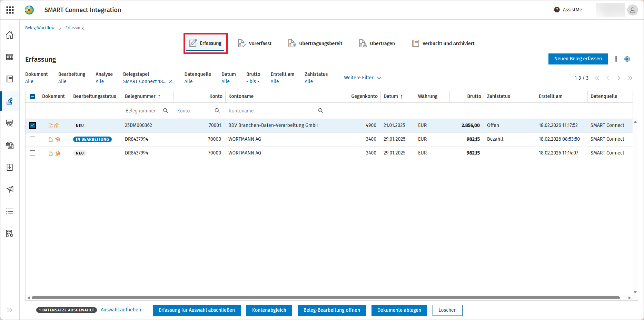Focus the Belegnummer search field
The height and width of the screenshot is (320, 644).
point(147,111)
